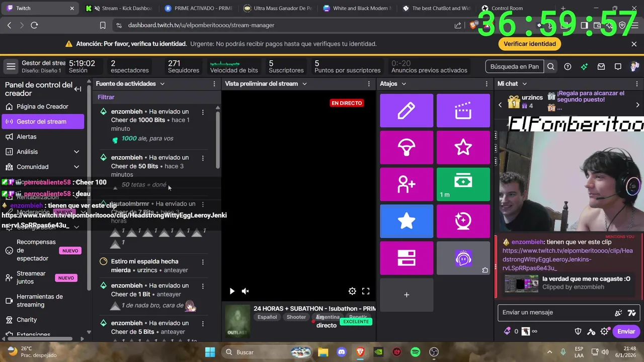Open the help question-mark icon
Image resolution: width=644 pixels, height=362 pixels.
coord(568,66)
